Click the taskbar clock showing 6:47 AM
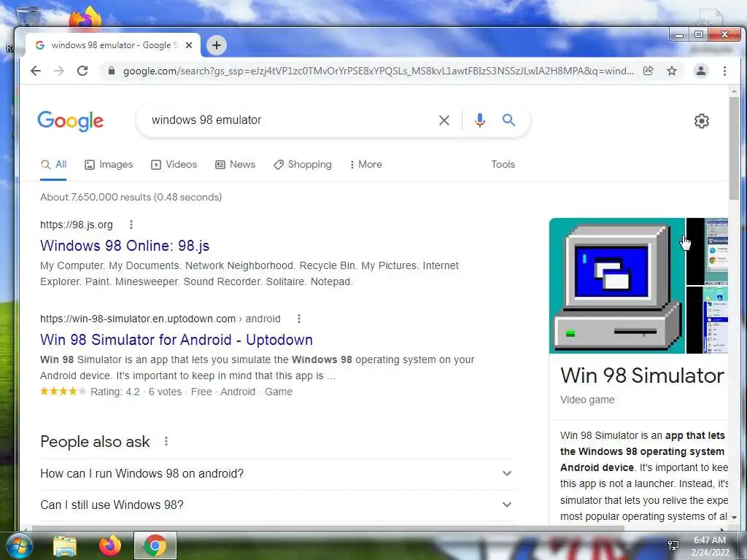Screen dimensions: 747x560 pos(710,546)
